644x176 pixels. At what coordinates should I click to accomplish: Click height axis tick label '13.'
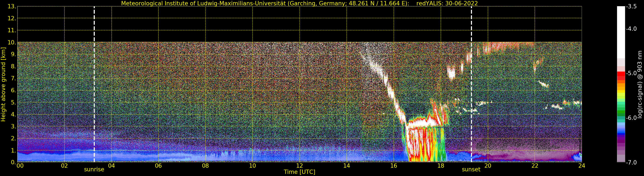click(x=12, y=6)
